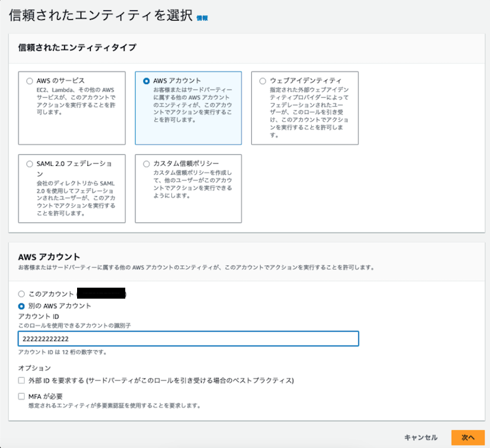Select the AWS アカウント radio option

coord(147,81)
